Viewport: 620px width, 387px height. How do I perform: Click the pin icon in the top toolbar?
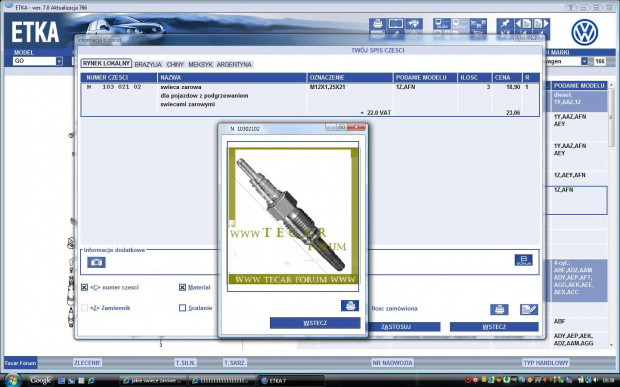(505, 24)
